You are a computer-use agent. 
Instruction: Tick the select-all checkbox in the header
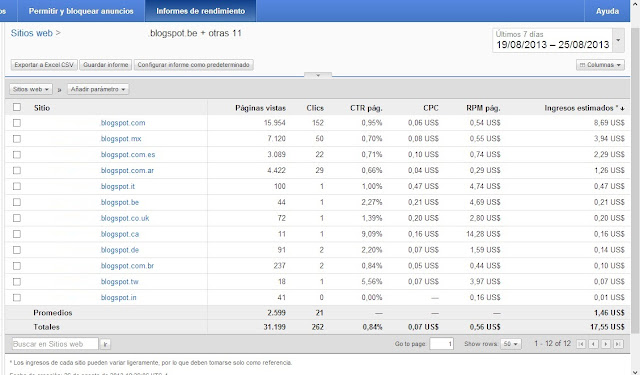(x=17, y=107)
